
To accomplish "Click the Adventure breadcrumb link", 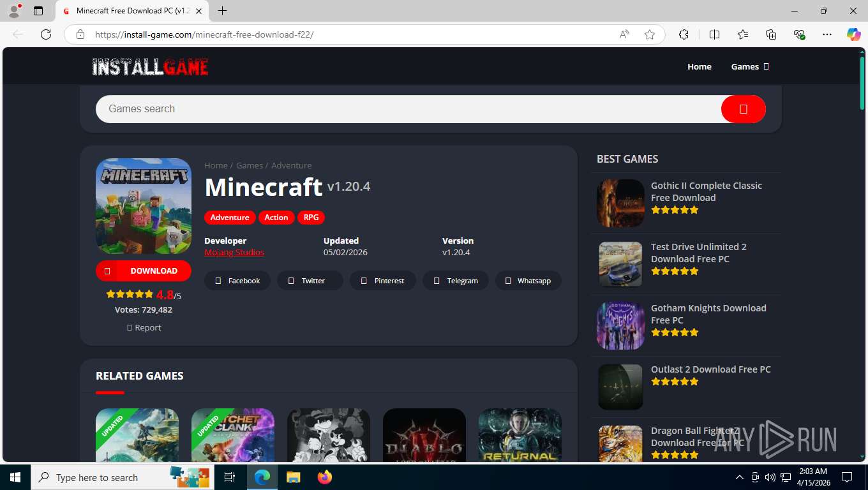I will (292, 165).
